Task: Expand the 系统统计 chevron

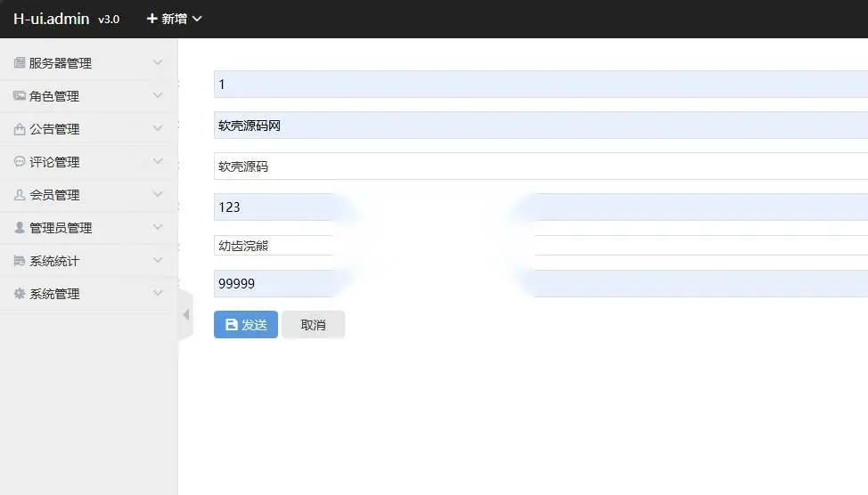Action: coord(158,260)
